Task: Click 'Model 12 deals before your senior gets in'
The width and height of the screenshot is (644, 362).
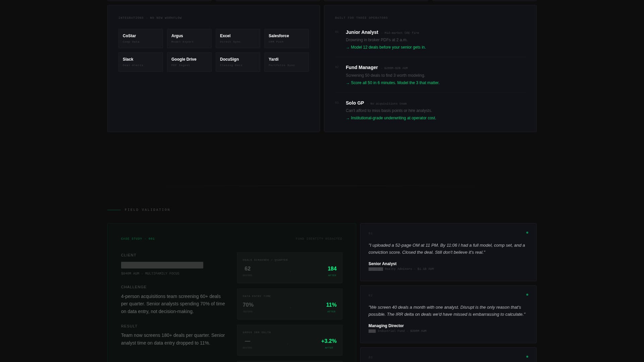Action: pyautogui.click(x=386, y=47)
